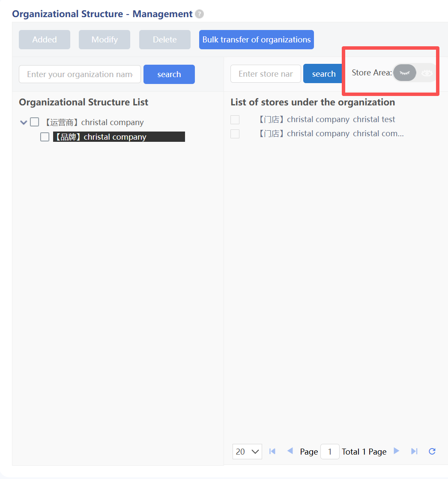Show store area with open-eye icon
The width and height of the screenshot is (448, 479).
(x=427, y=73)
